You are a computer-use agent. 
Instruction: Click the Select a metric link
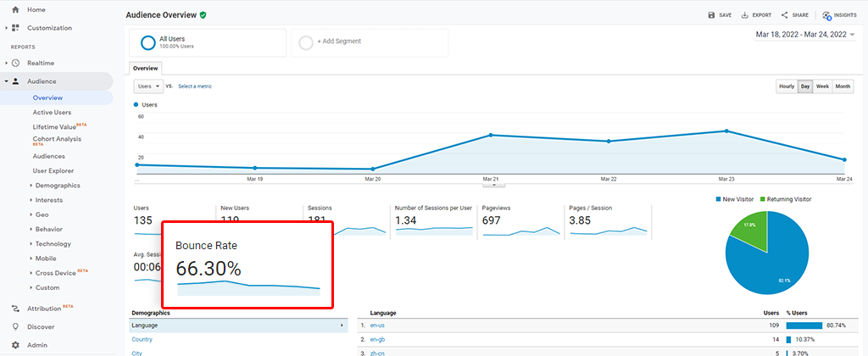coord(195,86)
